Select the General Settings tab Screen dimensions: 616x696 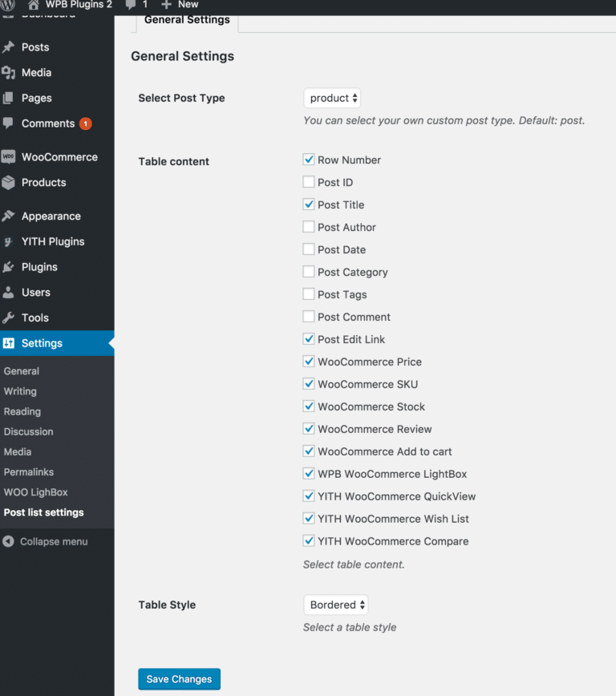point(187,20)
